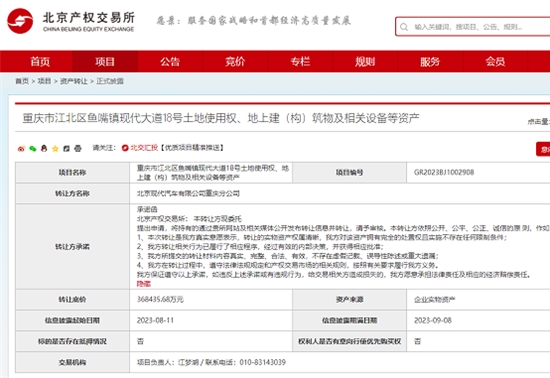550x378 pixels.
Task: Share page via WeChat icon
Action: pos(33,149)
